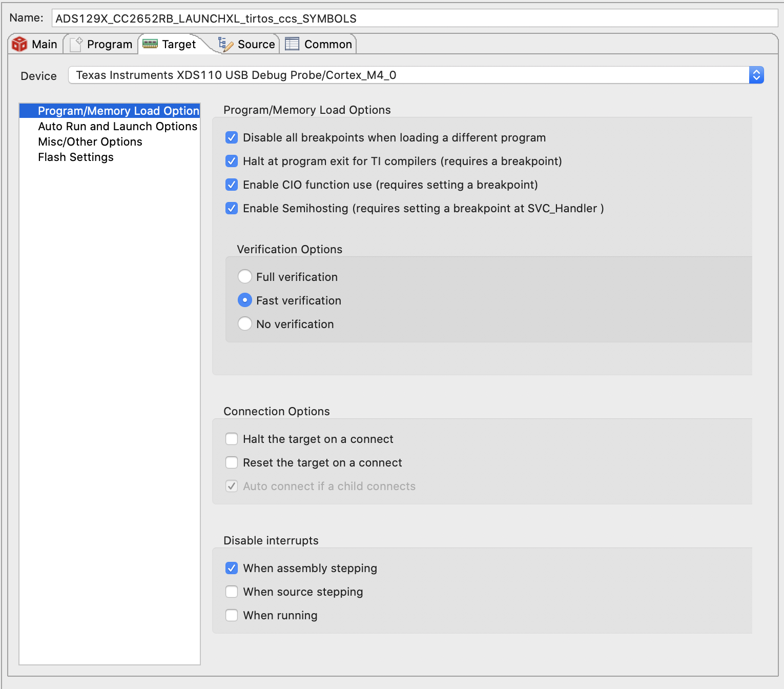Select Auto Run and Launch Options

coord(110,126)
